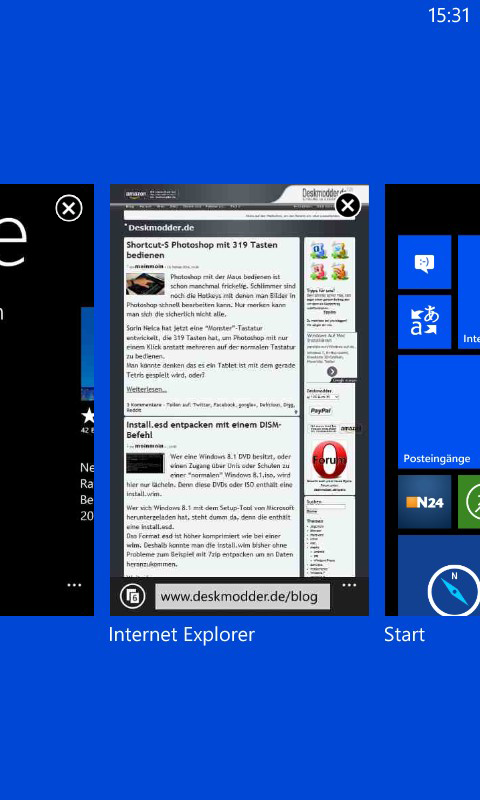Close the store app card on left

(x=69, y=208)
